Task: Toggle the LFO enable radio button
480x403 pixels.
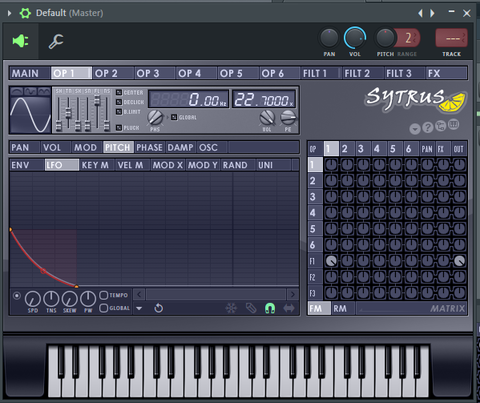Action: click(16, 295)
